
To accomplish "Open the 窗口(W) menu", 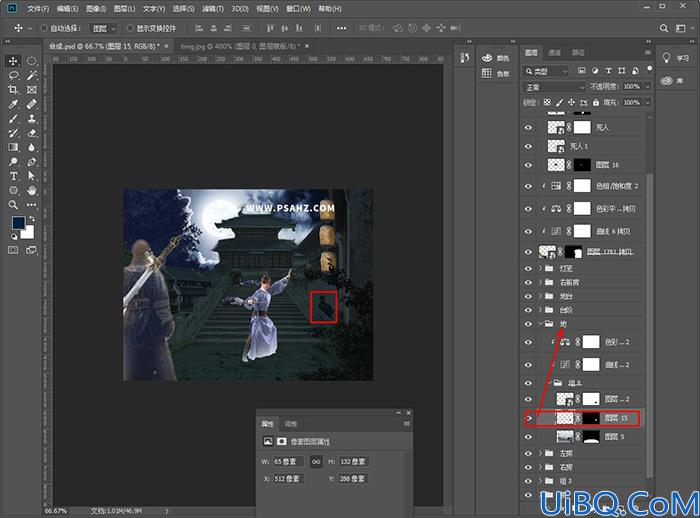I will (298, 8).
